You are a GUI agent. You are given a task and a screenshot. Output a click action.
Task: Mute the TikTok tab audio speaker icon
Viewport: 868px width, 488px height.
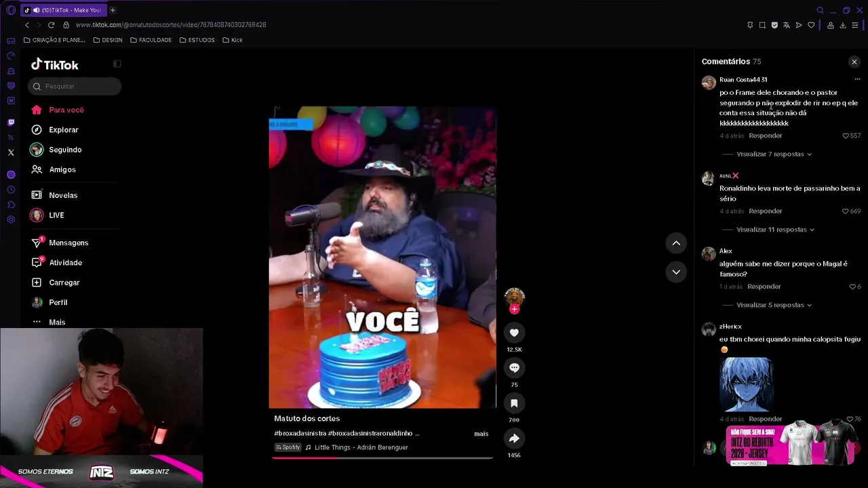(36, 10)
